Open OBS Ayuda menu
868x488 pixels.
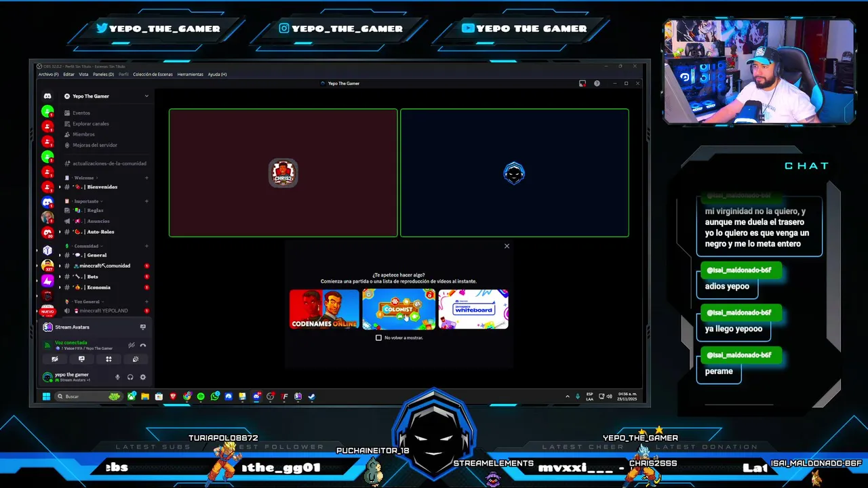[x=217, y=75]
